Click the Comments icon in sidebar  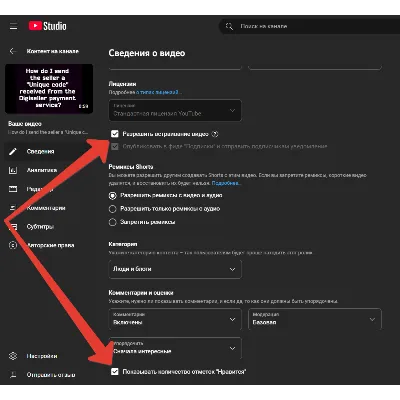(13, 208)
